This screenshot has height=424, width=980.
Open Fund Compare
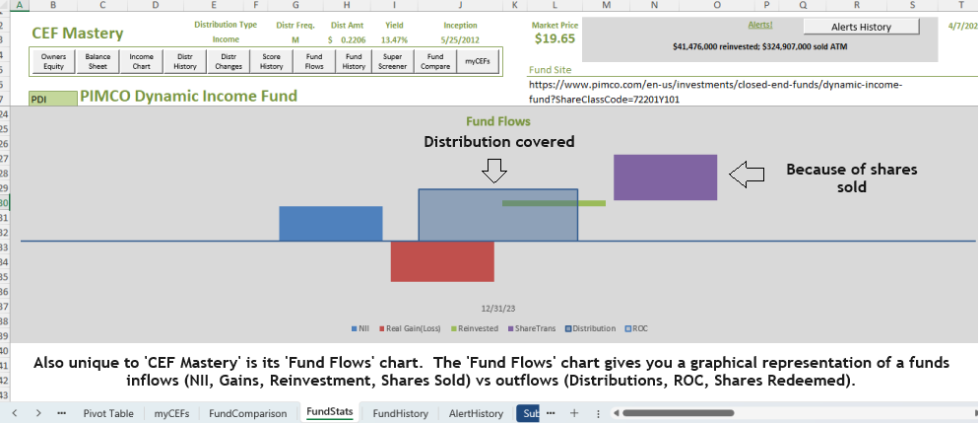tap(435, 61)
